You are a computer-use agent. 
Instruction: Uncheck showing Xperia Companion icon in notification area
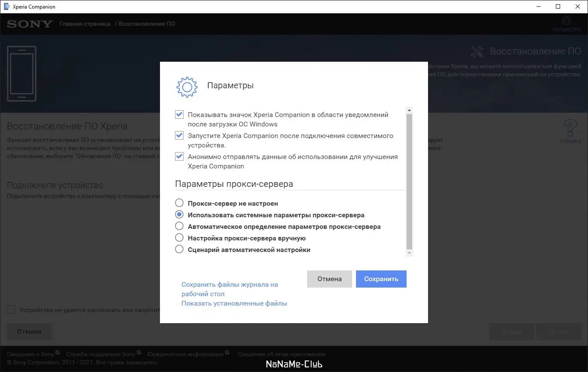179,114
